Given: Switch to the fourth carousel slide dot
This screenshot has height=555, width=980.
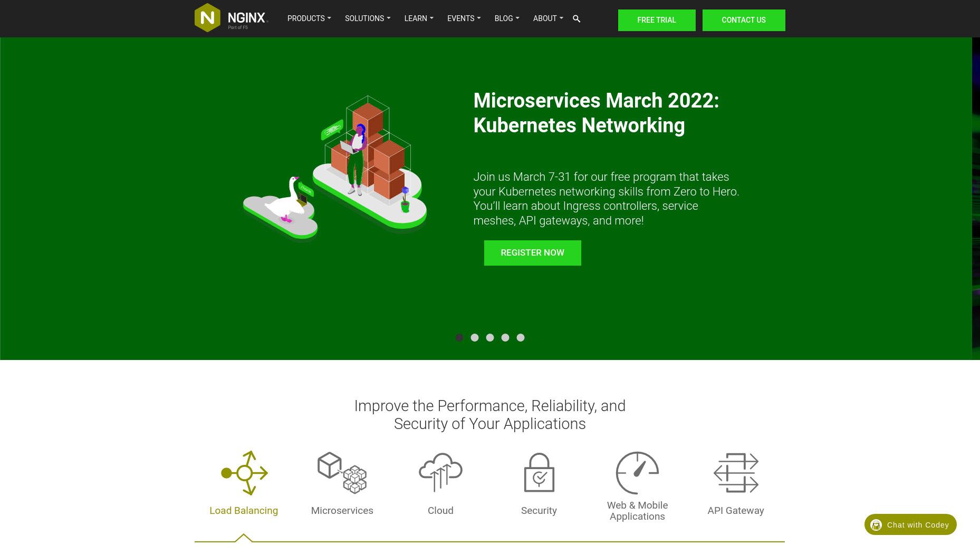Looking at the screenshot, I should pos(505,338).
